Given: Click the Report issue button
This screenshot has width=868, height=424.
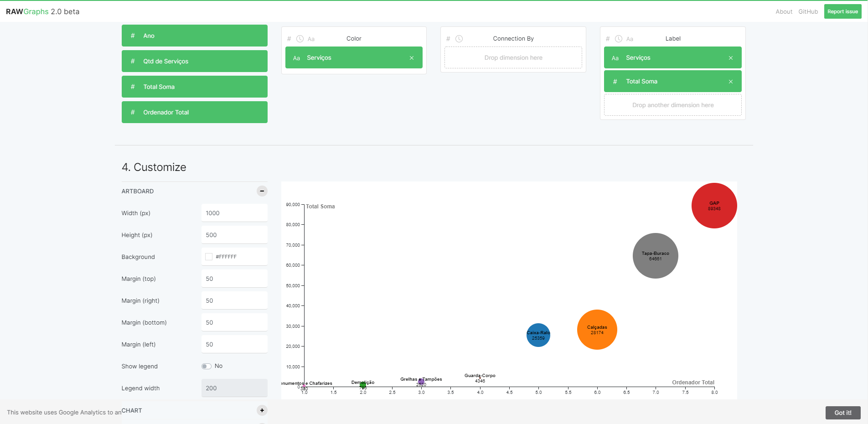Looking at the screenshot, I should pos(842,11).
